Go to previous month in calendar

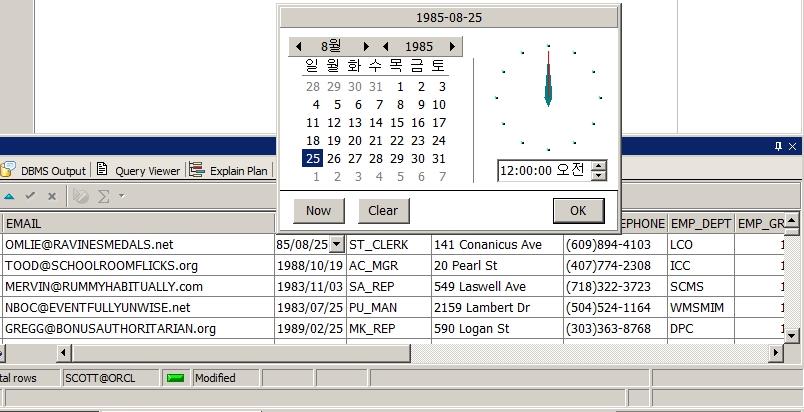pyautogui.click(x=298, y=47)
